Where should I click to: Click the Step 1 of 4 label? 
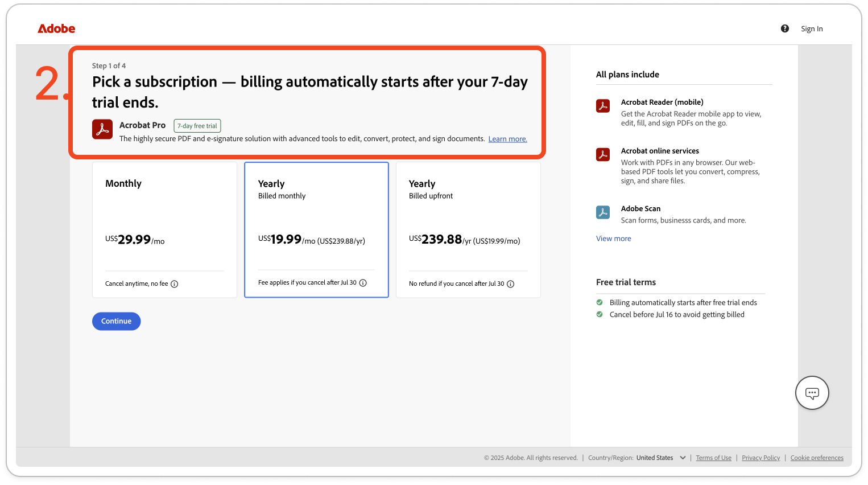pyautogui.click(x=109, y=66)
